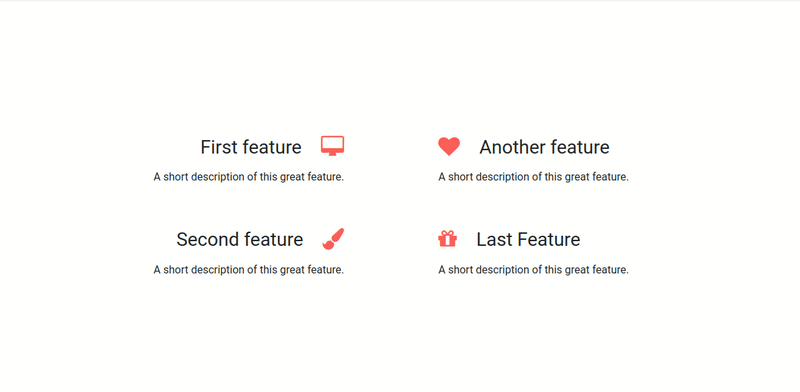Click the description under Another feature
This screenshot has height=392, width=800.
533,177
